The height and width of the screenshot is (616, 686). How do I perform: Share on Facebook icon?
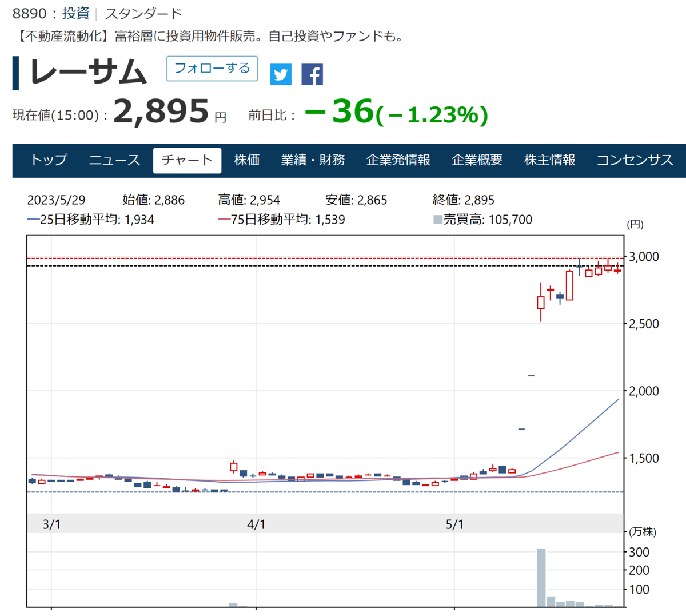click(x=312, y=74)
